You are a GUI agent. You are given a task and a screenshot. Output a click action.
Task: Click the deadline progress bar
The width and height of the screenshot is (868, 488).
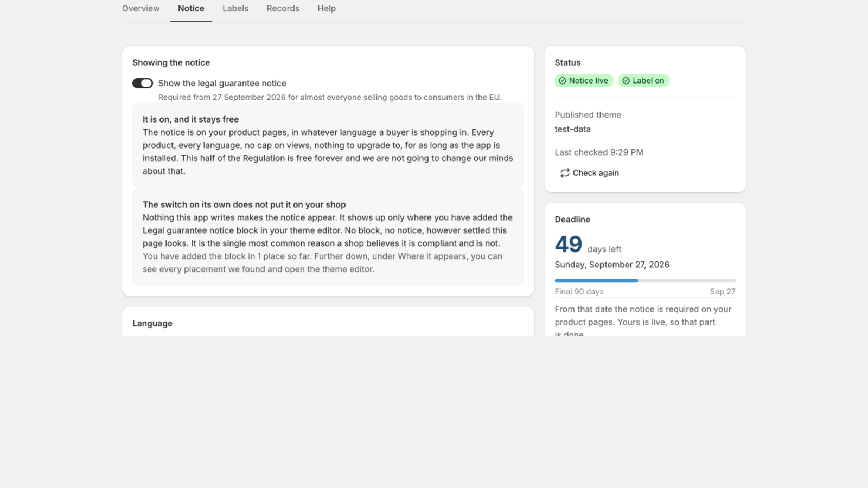645,281
